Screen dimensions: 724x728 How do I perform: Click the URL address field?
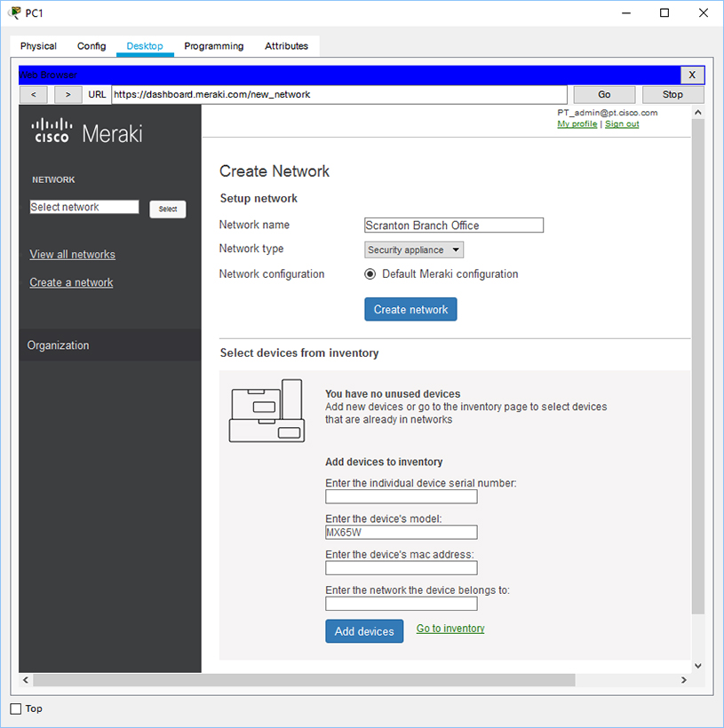pyautogui.click(x=339, y=95)
